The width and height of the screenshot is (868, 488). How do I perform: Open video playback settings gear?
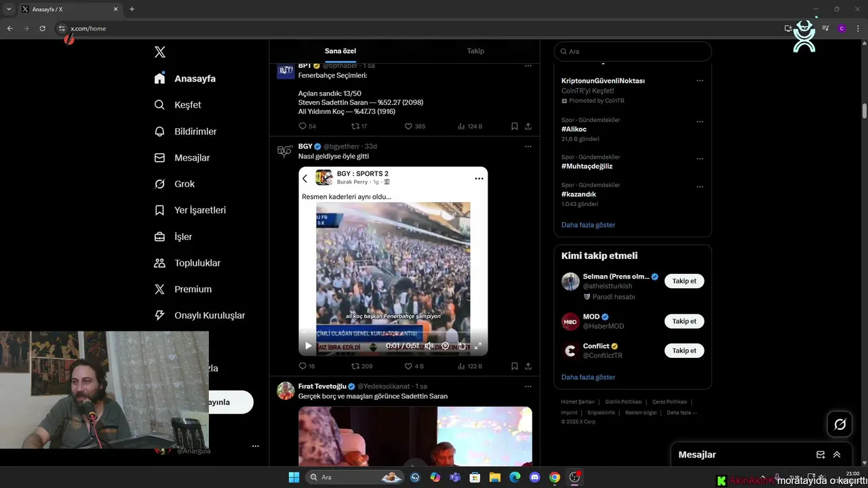pyautogui.click(x=446, y=346)
